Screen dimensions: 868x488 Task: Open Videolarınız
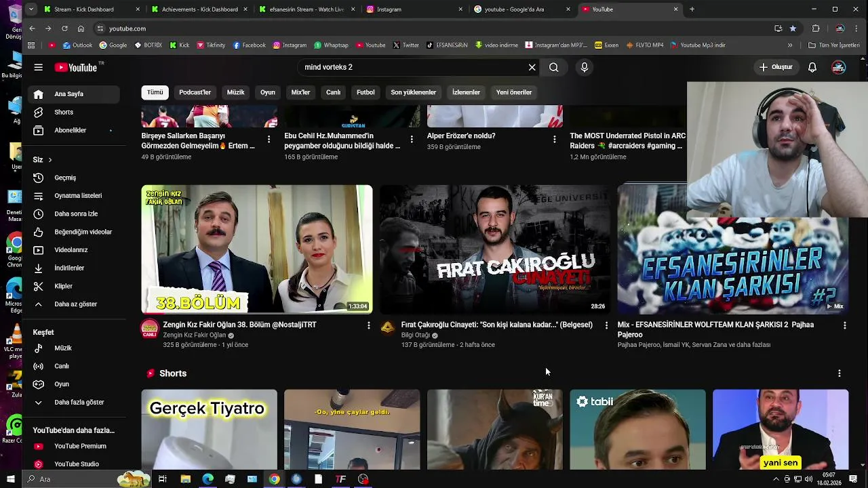point(74,250)
